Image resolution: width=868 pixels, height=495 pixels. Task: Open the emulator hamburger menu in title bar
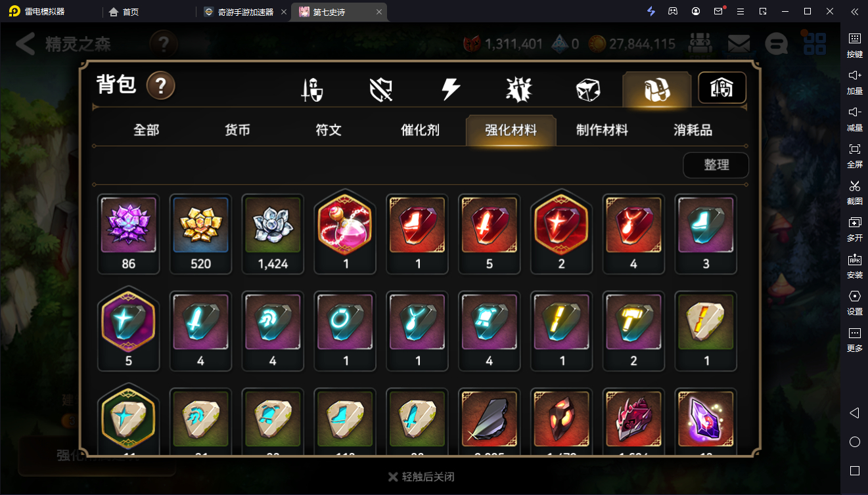pos(741,11)
